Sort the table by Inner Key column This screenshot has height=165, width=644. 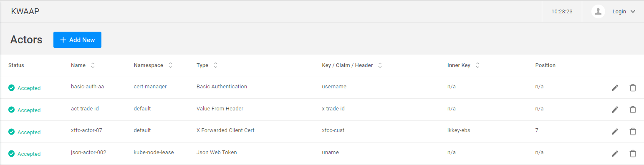[477, 65]
